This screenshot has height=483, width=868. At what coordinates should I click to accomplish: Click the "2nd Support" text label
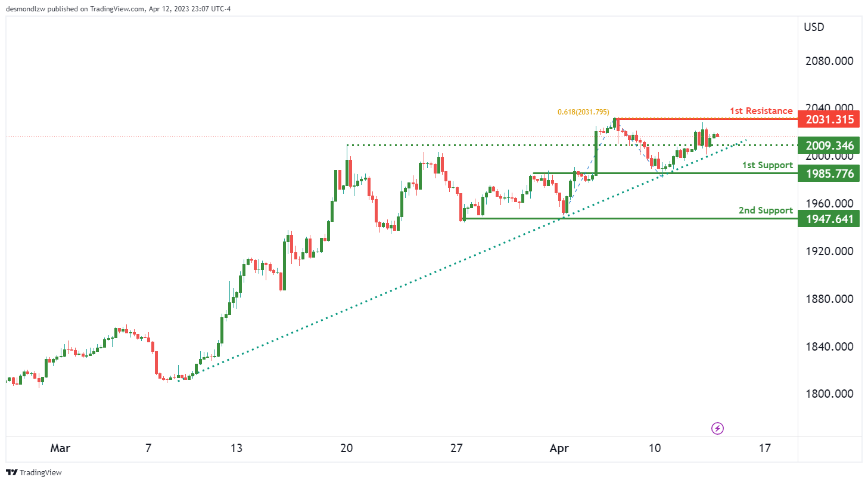766,210
